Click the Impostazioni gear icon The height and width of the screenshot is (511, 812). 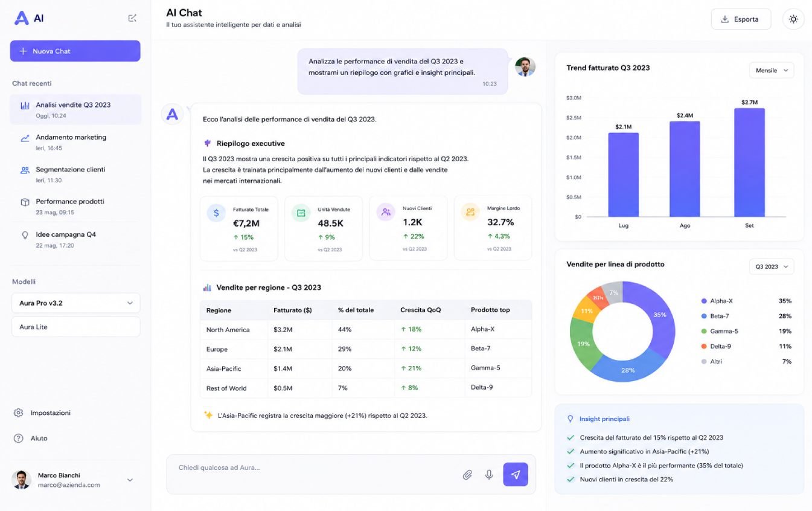coord(19,413)
